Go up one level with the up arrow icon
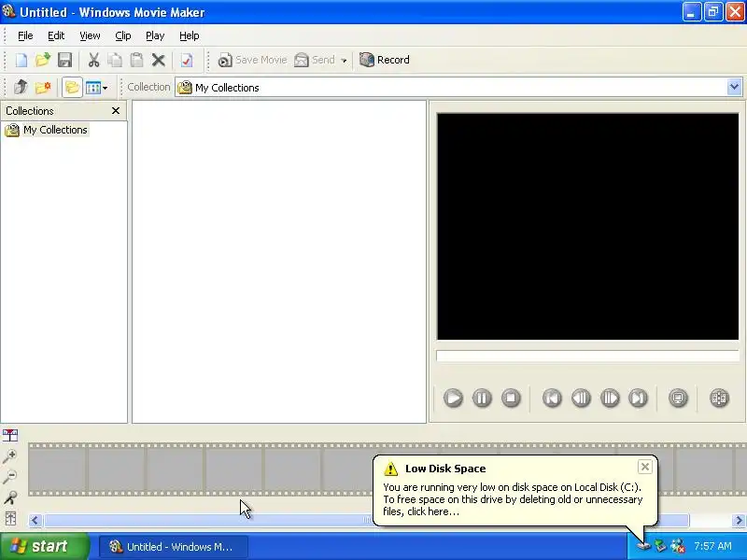The image size is (747, 560). pos(21,87)
